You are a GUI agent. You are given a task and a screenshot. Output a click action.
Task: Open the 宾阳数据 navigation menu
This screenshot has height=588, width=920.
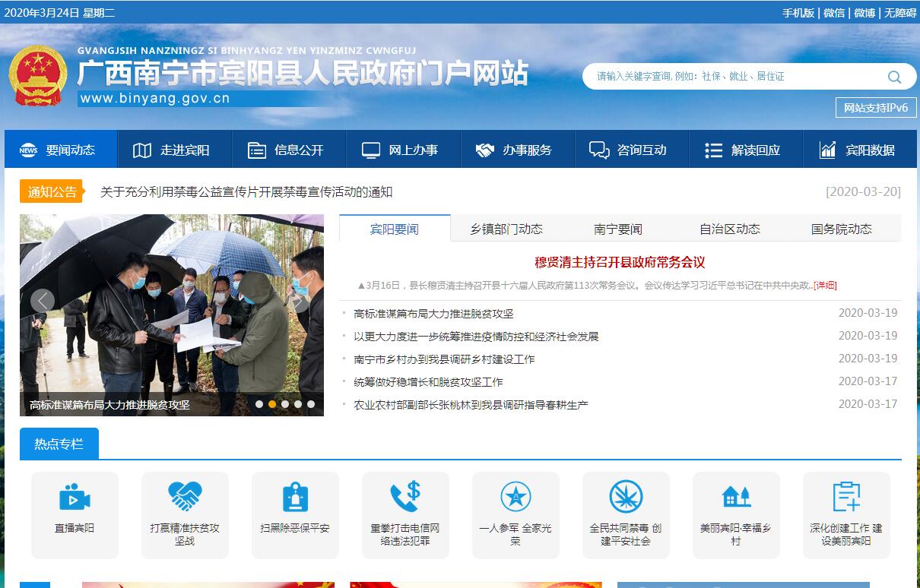tap(859, 150)
